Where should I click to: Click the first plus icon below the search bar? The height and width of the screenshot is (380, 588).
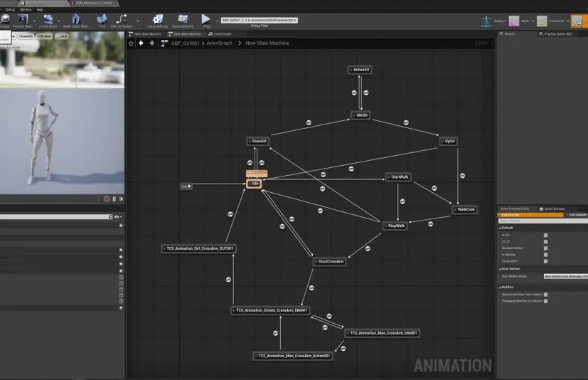point(121,226)
